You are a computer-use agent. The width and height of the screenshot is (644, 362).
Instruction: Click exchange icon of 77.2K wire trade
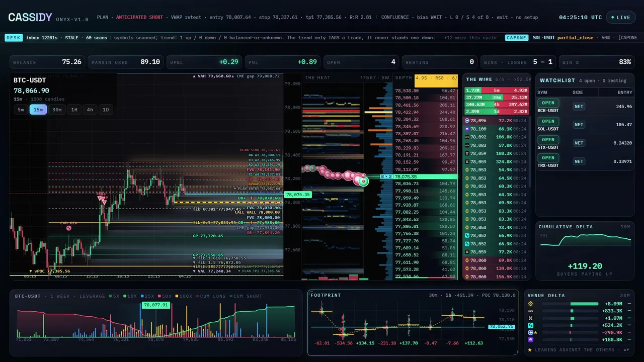click(467, 252)
